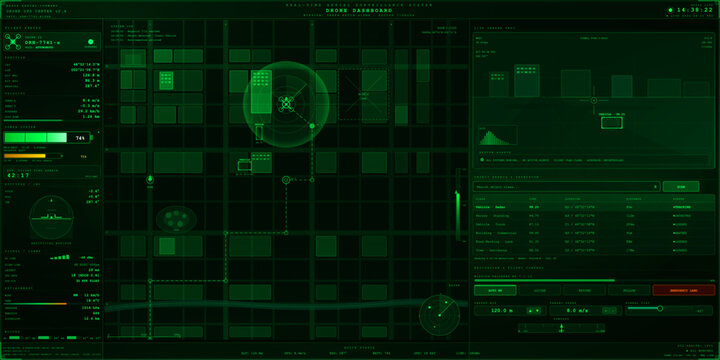Screen dimensions: 720x360
Task: Switch to LOITER flight mode
Action: pyautogui.click(x=540, y=290)
